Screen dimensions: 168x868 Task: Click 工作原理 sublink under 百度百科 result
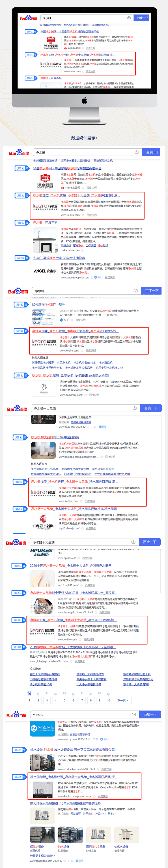[90, 245]
